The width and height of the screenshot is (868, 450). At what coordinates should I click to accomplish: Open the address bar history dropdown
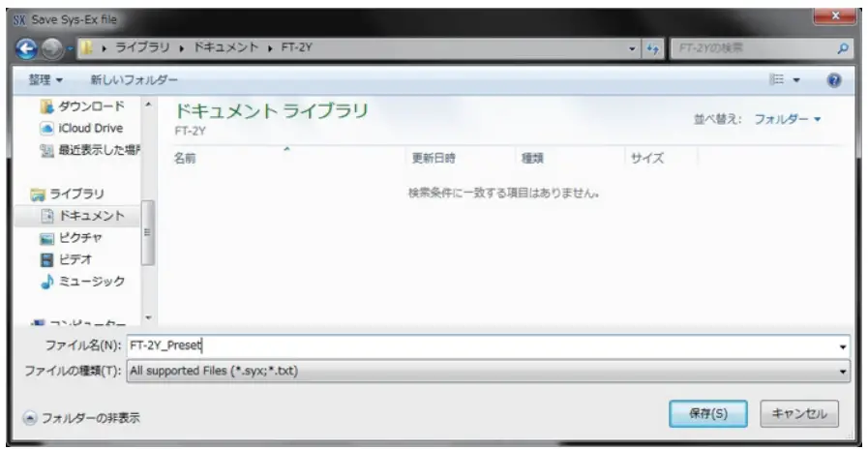(632, 48)
